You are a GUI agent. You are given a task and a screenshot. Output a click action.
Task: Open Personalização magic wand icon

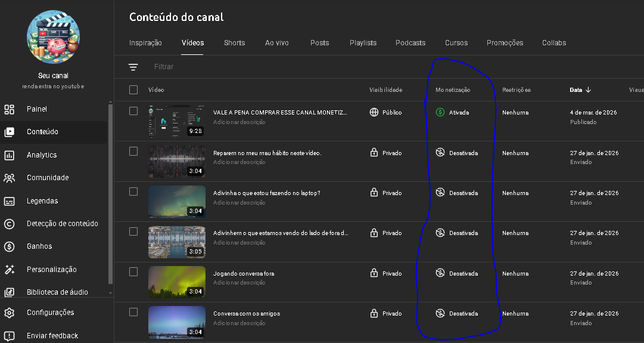coord(10,270)
